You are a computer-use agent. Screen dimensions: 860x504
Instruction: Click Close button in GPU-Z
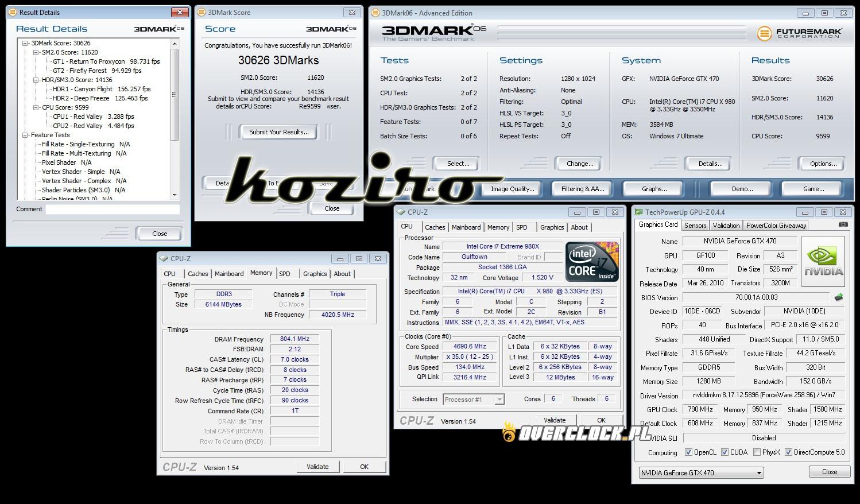click(830, 472)
